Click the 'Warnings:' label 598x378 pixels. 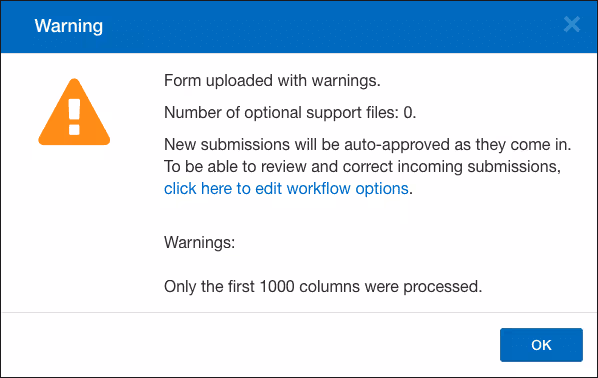click(199, 243)
